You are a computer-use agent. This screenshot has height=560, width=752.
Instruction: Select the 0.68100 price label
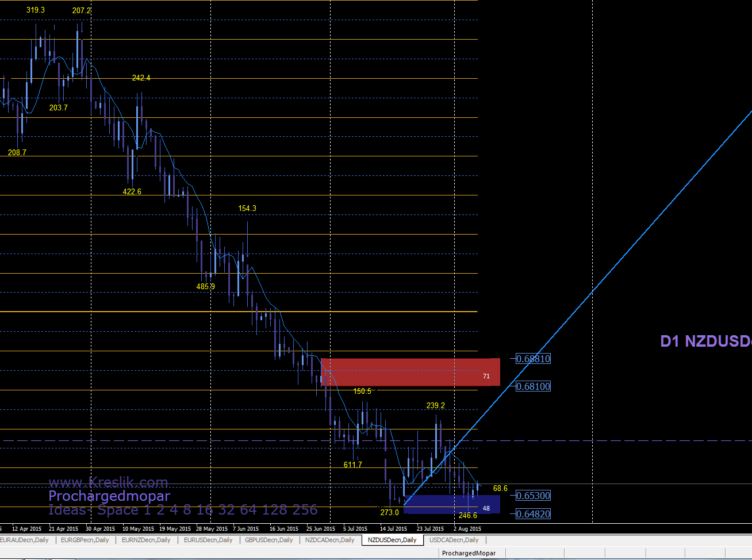pos(533,386)
